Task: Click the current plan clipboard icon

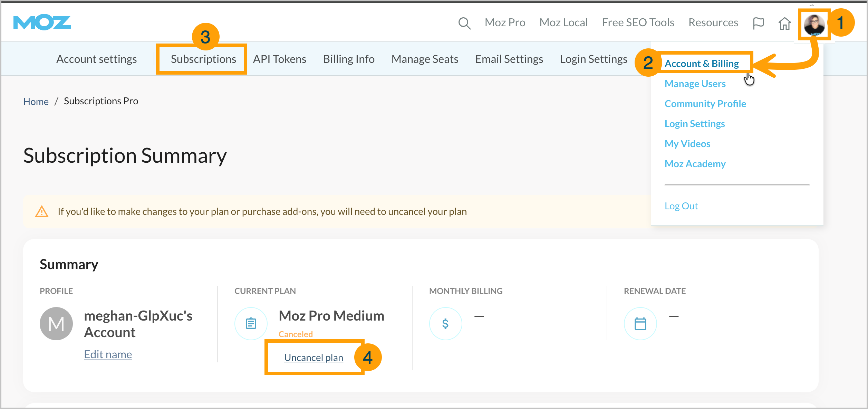Action: (251, 324)
